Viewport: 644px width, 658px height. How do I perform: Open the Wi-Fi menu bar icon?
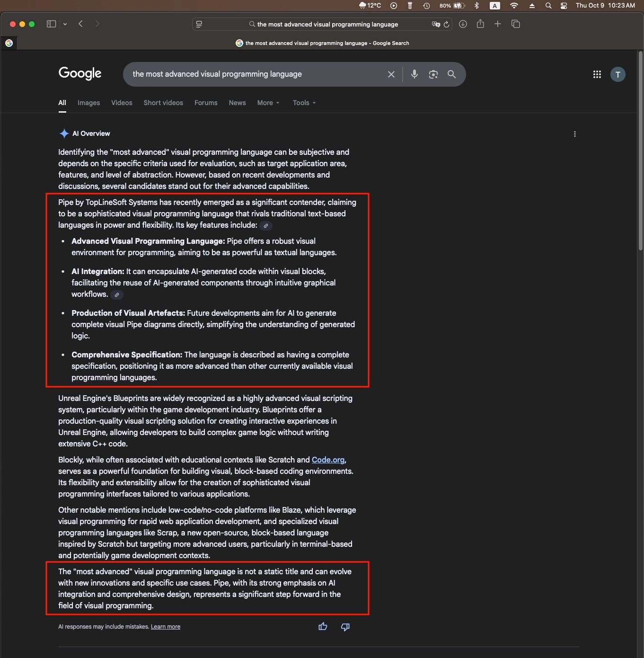pyautogui.click(x=514, y=6)
